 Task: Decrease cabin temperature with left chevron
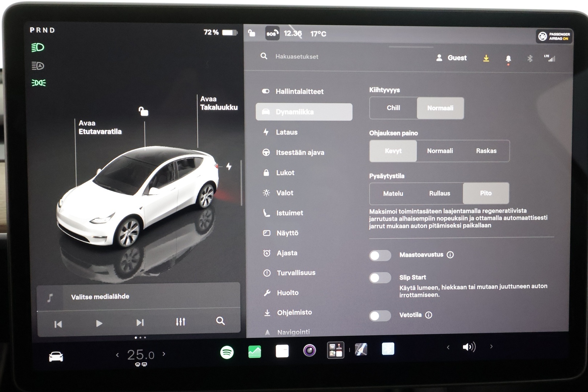click(x=117, y=355)
